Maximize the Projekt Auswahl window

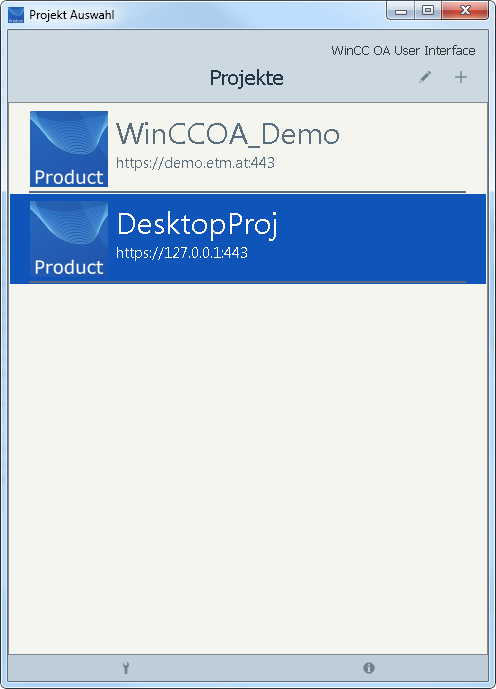coord(428,11)
